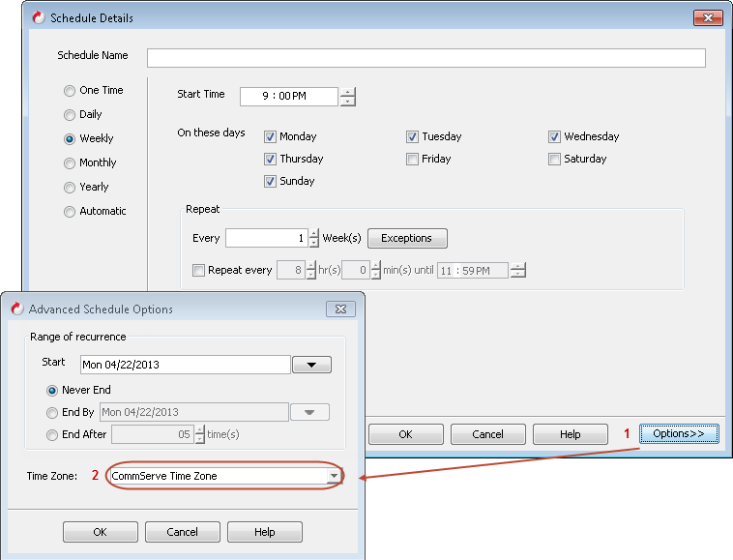Click the Schedule Name text field

tap(425, 58)
